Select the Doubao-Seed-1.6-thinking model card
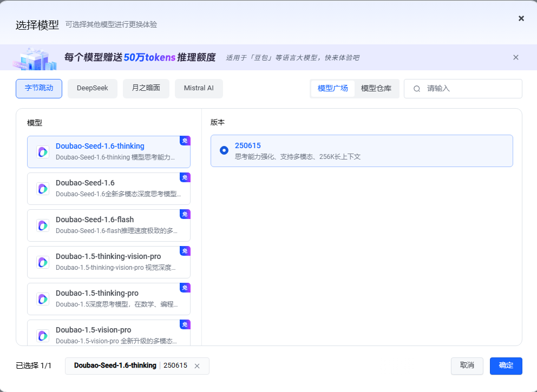The image size is (537, 392). pyautogui.click(x=109, y=152)
